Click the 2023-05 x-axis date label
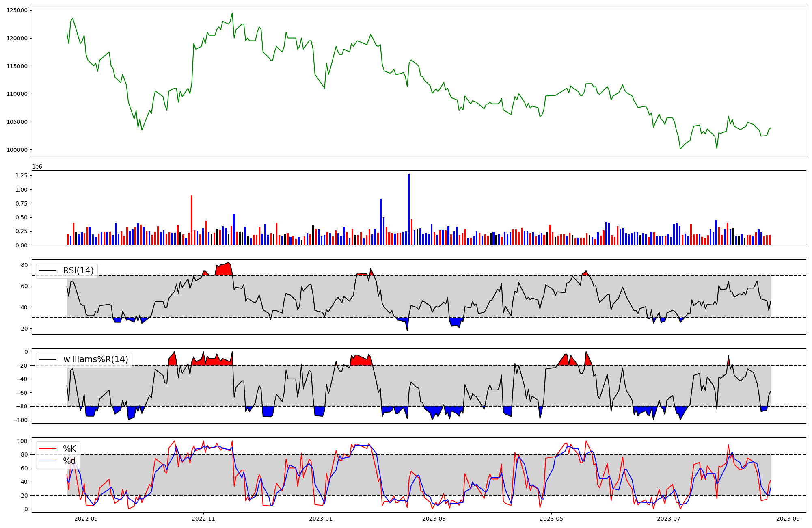The image size is (812, 528). pos(551,519)
